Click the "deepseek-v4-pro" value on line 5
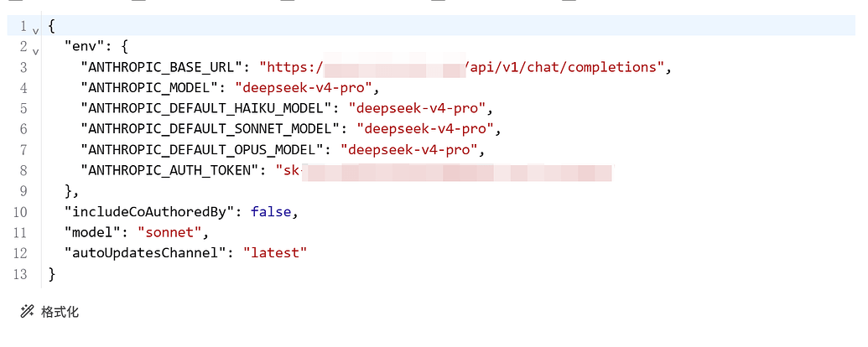 (x=418, y=108)
